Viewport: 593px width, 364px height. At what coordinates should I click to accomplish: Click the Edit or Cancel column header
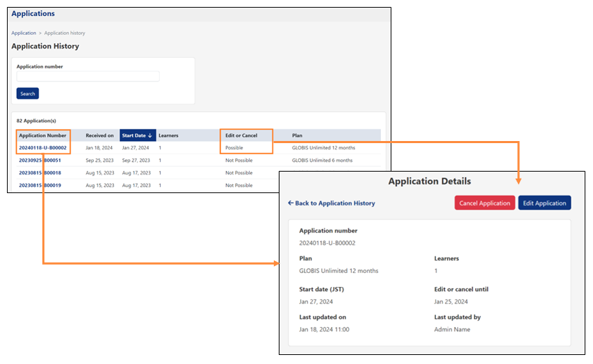click(241, 135)
